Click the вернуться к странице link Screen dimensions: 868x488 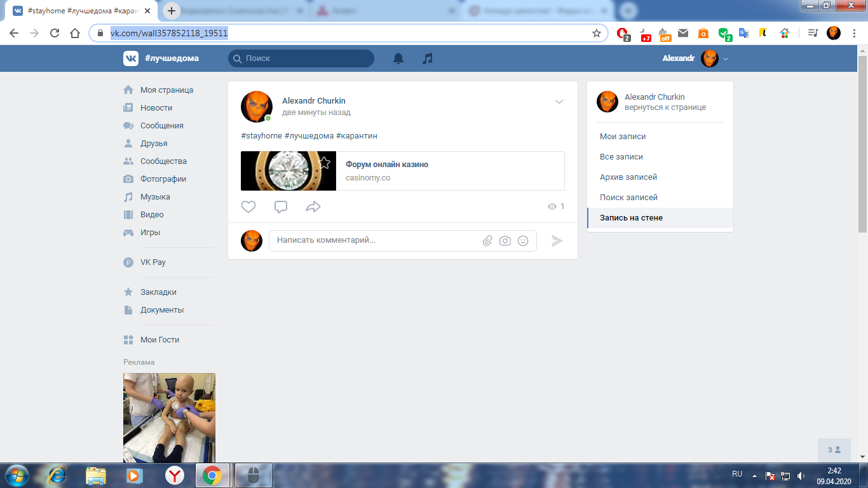[665, 108]
